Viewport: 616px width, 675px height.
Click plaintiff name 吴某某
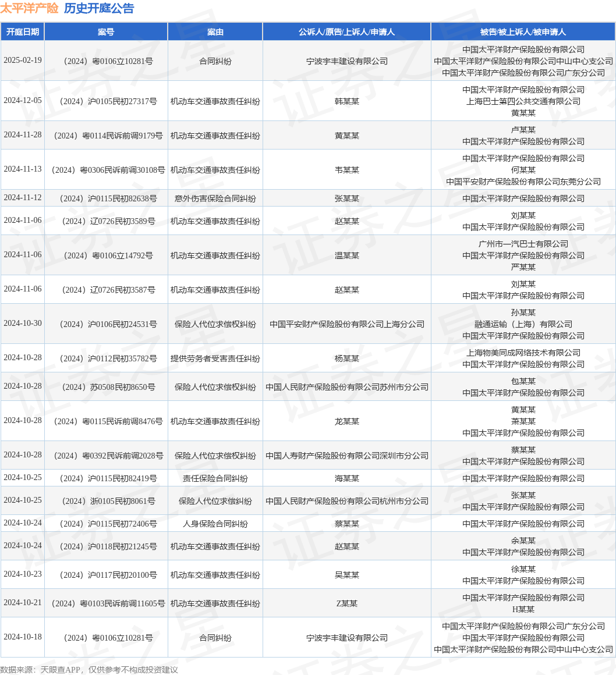tap(347, 575)
